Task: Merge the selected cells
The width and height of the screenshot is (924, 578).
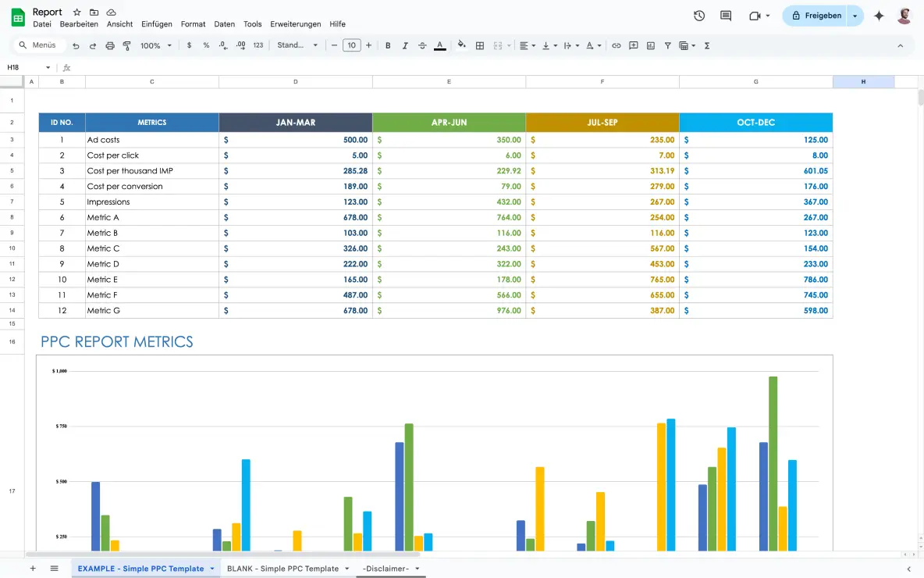Action: 498,45
